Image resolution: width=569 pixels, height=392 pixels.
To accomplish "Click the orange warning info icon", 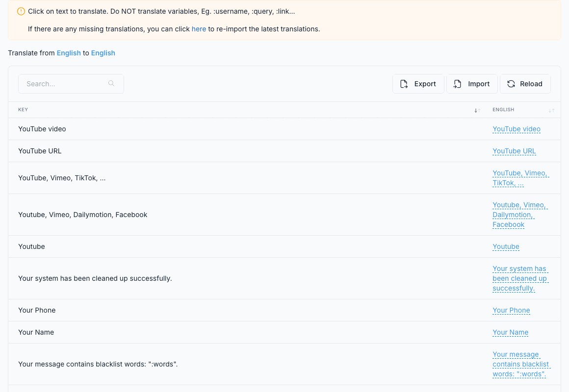I will pos(21,12).
